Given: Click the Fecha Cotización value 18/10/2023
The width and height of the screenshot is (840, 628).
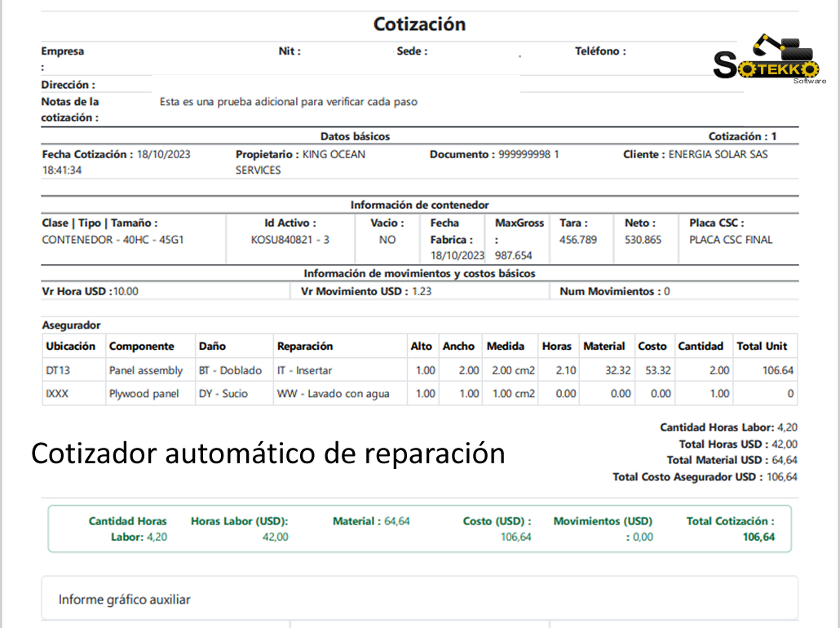Looking at the screenshot, I should point(163,154).
